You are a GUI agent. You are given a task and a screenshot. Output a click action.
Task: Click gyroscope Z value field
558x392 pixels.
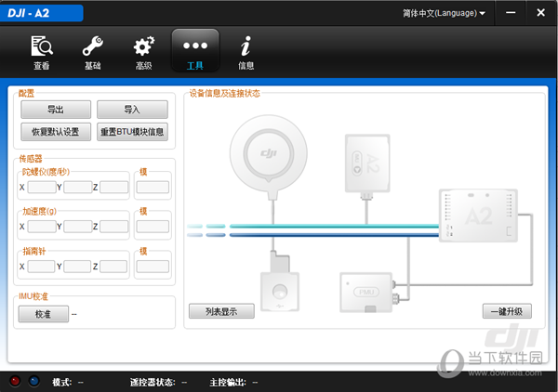tap(113, 187)
